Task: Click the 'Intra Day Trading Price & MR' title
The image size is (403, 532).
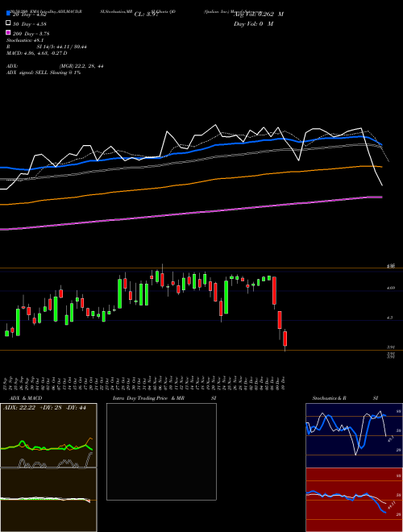Action: point(148,398)
